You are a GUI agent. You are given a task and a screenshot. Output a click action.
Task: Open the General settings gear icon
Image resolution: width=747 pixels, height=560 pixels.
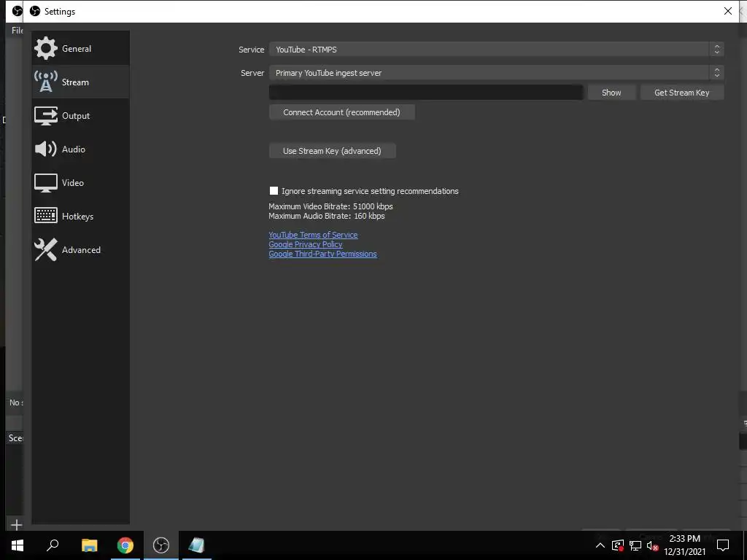click(x=46, y=49)
